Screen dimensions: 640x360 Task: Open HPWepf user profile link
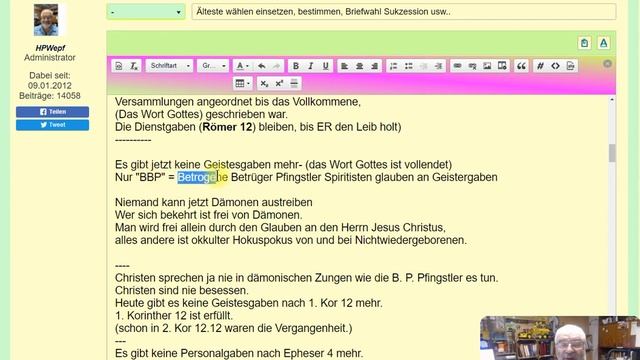[50, 48]
